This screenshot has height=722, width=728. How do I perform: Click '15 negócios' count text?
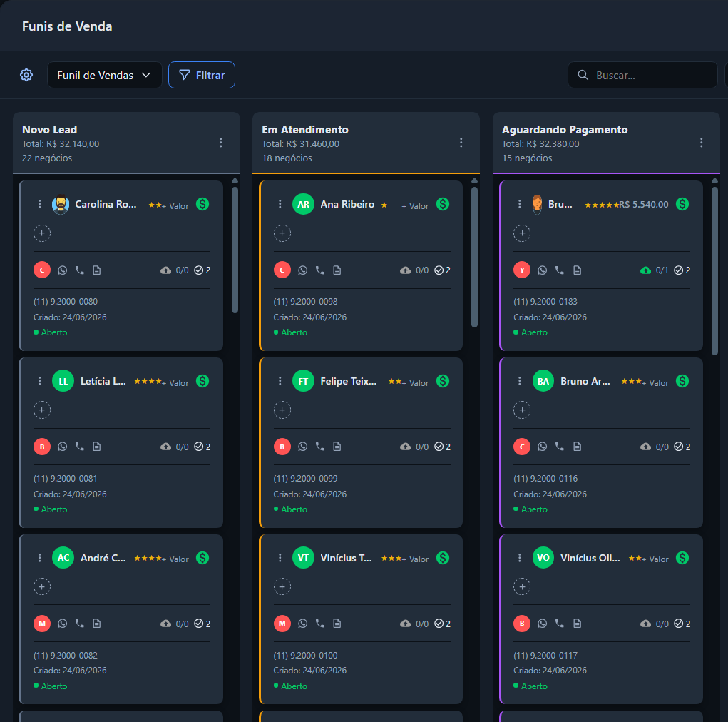tap(527, 158)
